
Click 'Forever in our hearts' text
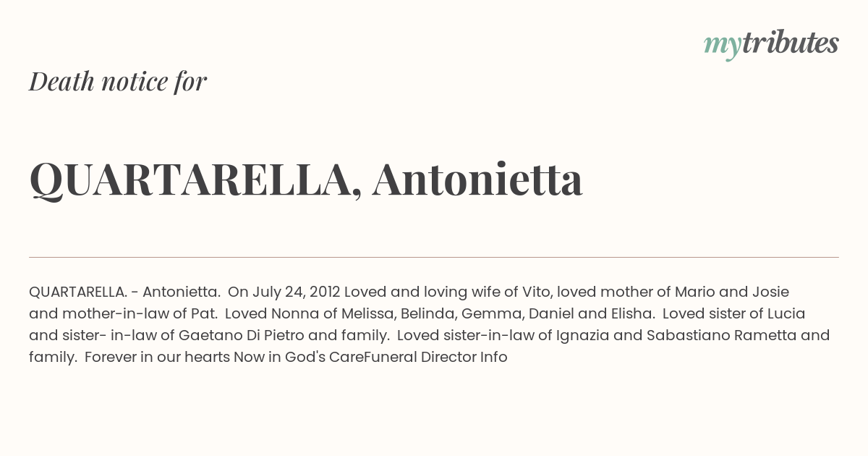click(157, 357)
